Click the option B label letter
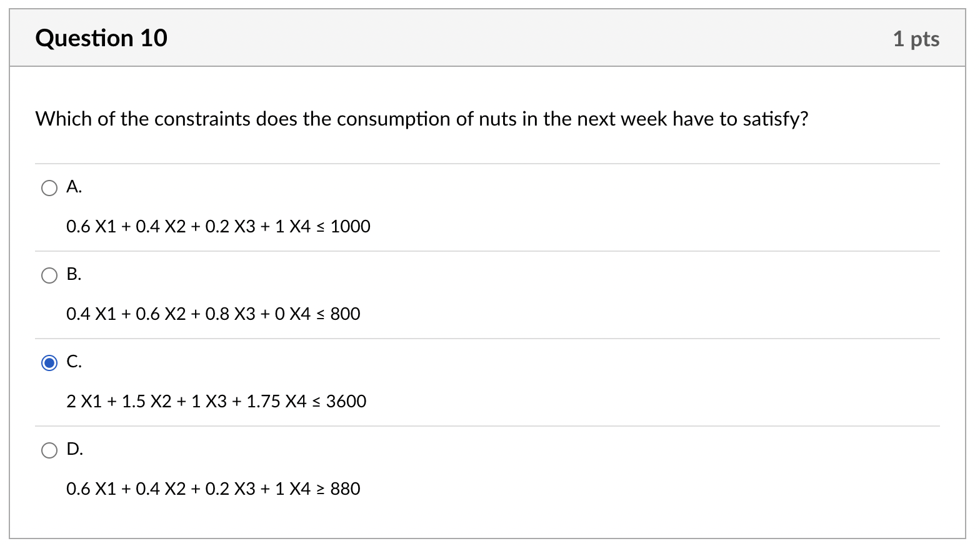The width and height of the screenshot is (980, 546). [x=73, y=274]
